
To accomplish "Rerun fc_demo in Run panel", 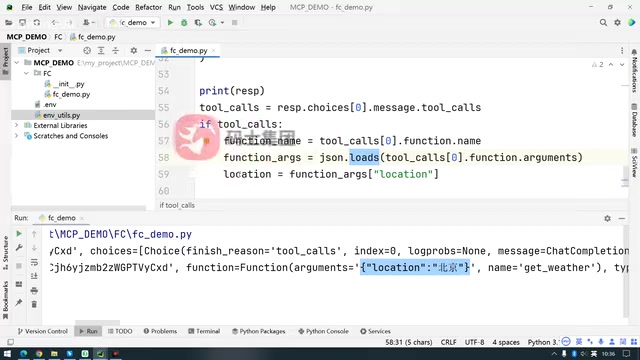I will click(x=19, y=234).
